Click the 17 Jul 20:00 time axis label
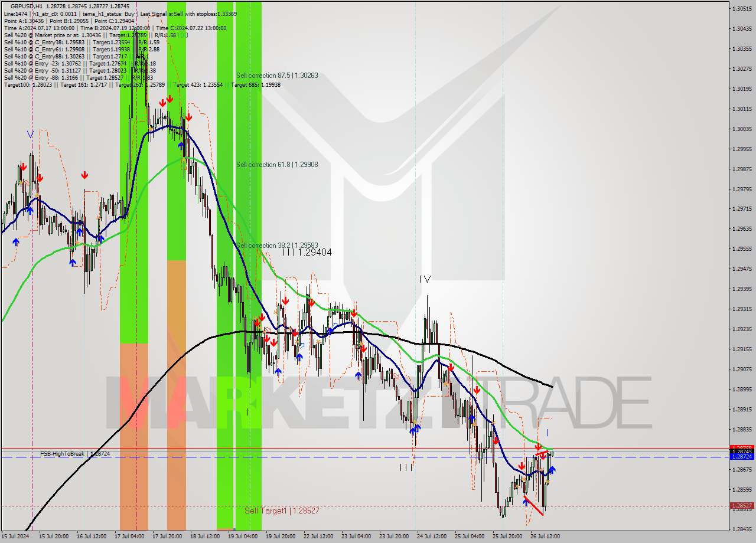Viewport: 756px width, 543px height. click(x=167, y=537)
